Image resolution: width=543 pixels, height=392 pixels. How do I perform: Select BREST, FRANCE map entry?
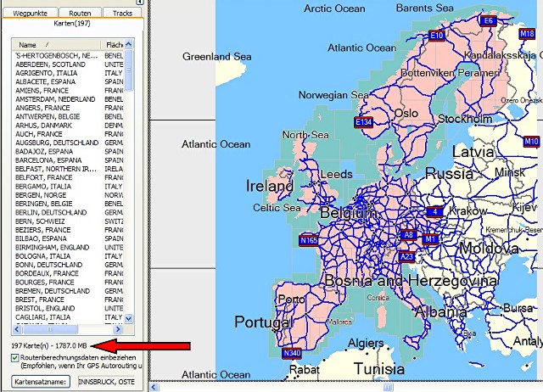coord(68,300)
